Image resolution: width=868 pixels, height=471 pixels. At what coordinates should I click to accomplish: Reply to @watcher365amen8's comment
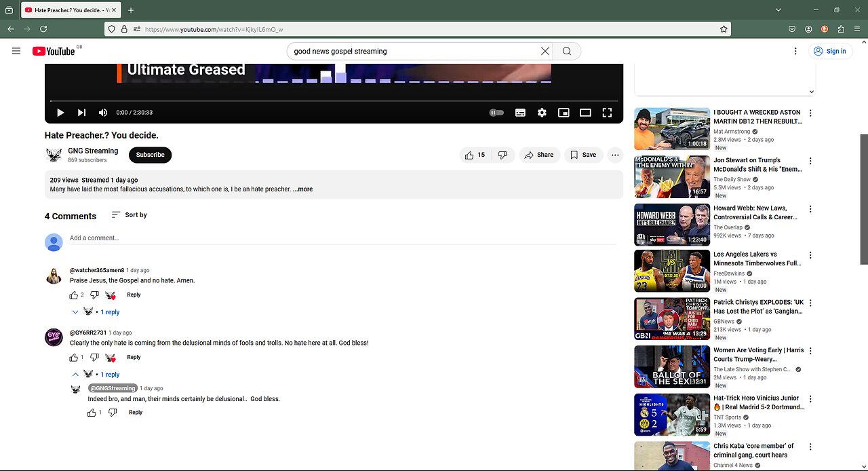(x=134, y=295)
